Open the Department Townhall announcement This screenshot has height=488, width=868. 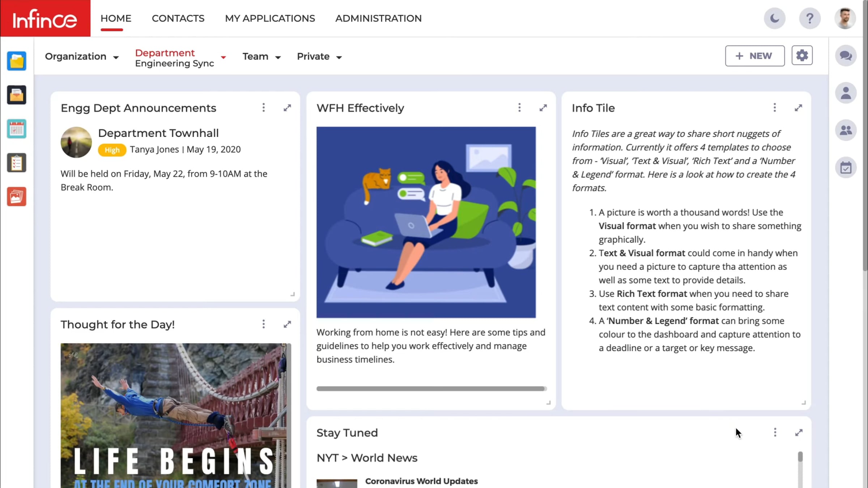tap(158, 133)
